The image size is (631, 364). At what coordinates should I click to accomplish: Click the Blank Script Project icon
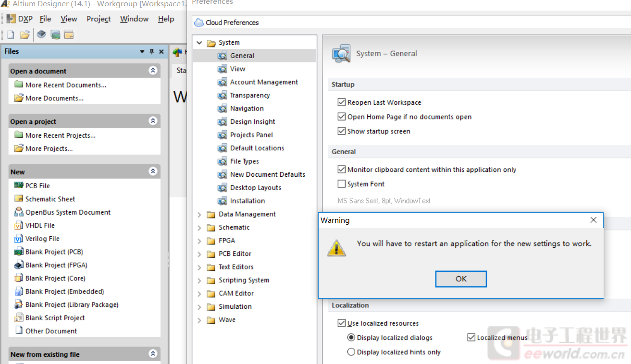tap(19, 317)
